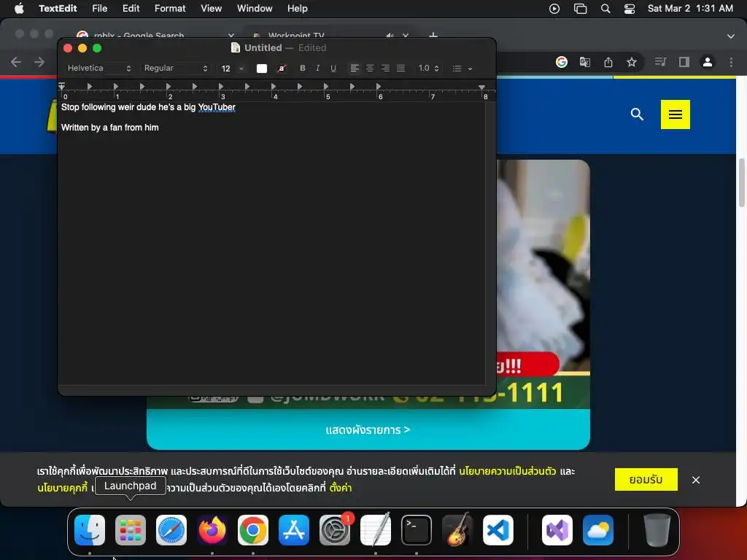Open Trash from the Dock

tap(657, 530)
